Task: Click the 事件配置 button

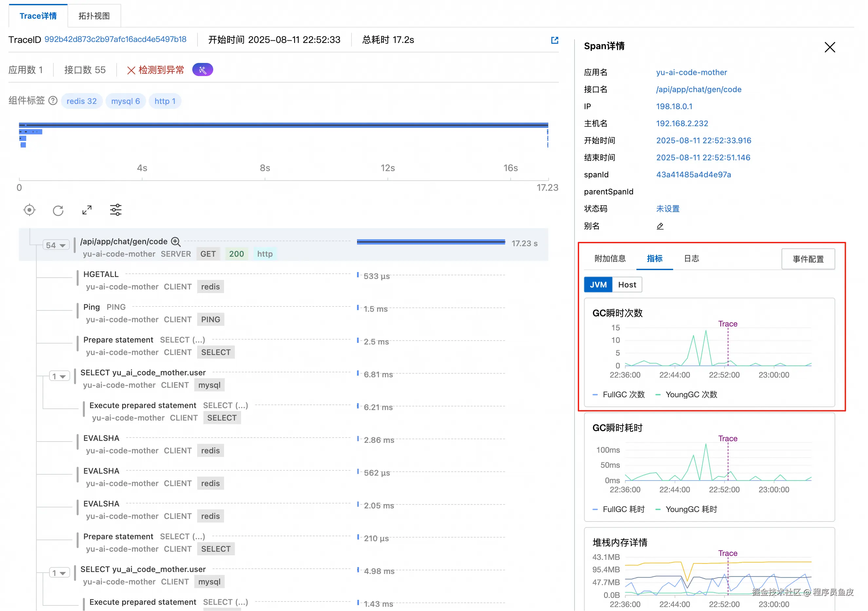Action: [x=808, y=259]
